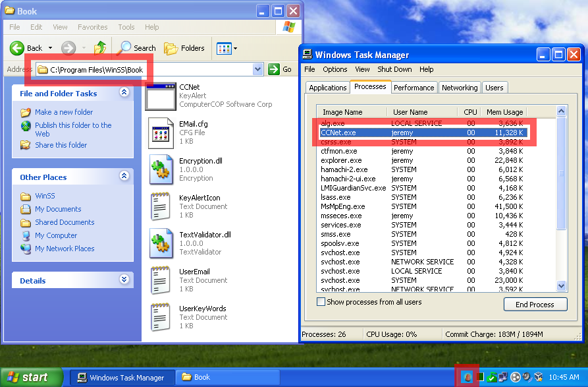The height and width of the screenshot is (387, 588).
Task: Open the Options menu in Task Manager
Action: coord(335,69)
